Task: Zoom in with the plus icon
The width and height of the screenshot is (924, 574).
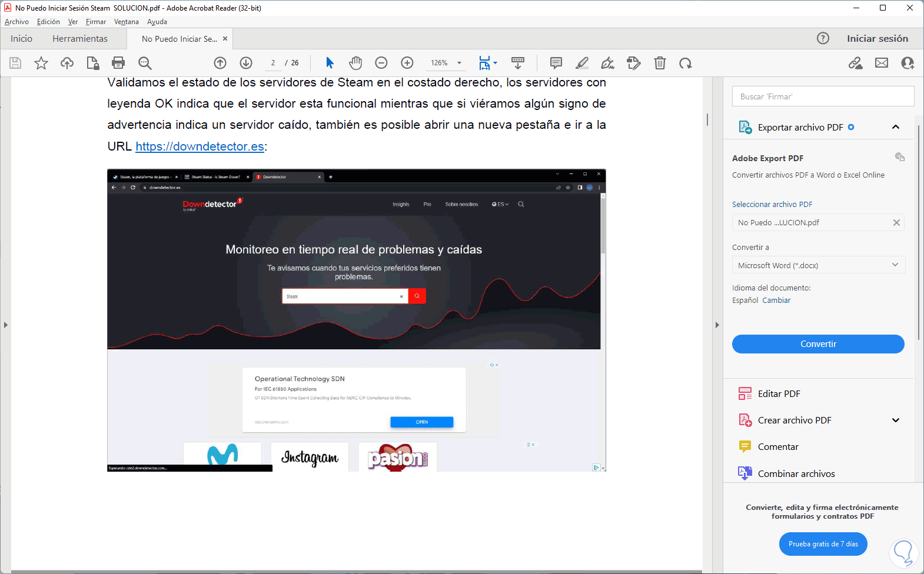Action: (x=407, y=63)
